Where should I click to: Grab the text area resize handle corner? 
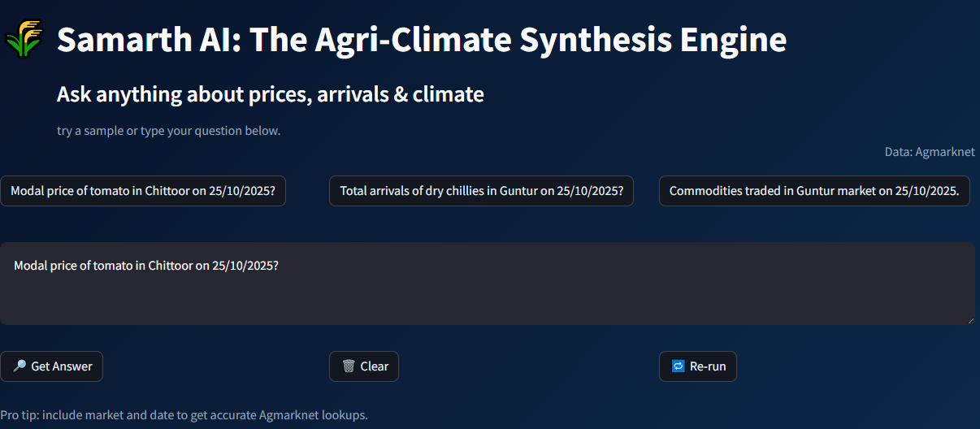point(970,320)
